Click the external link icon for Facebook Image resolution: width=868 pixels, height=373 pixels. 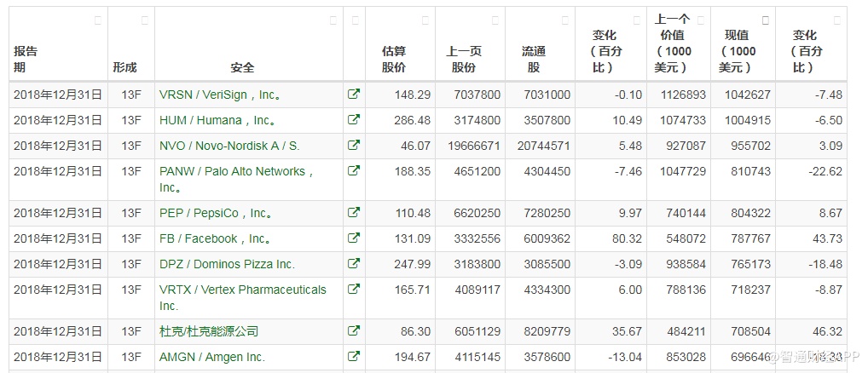(x=354, y=238)
